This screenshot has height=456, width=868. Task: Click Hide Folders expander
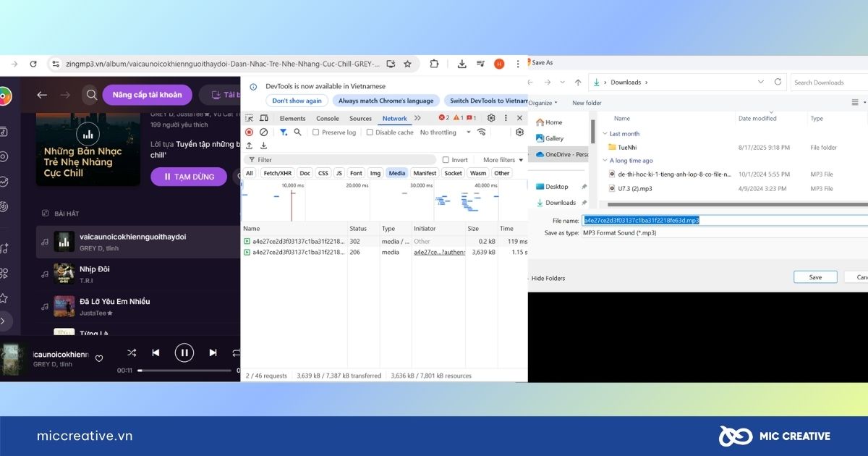click(x=548, y=278)
